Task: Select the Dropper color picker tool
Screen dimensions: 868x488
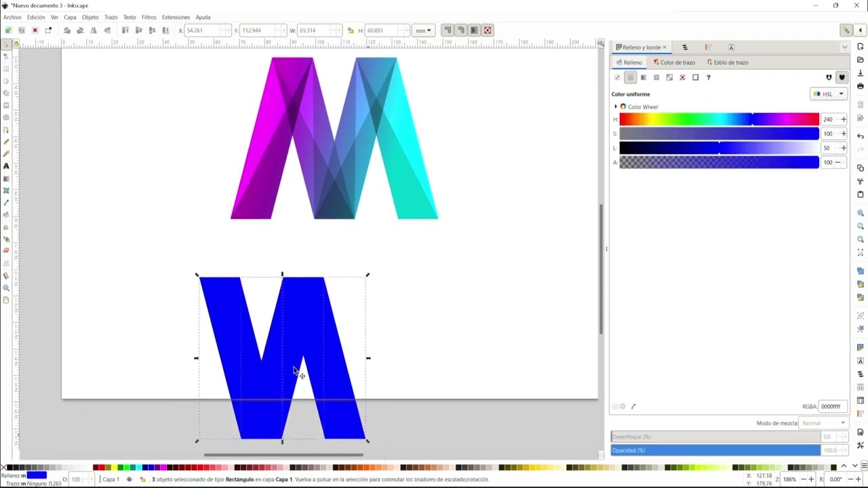Action: 6,203
